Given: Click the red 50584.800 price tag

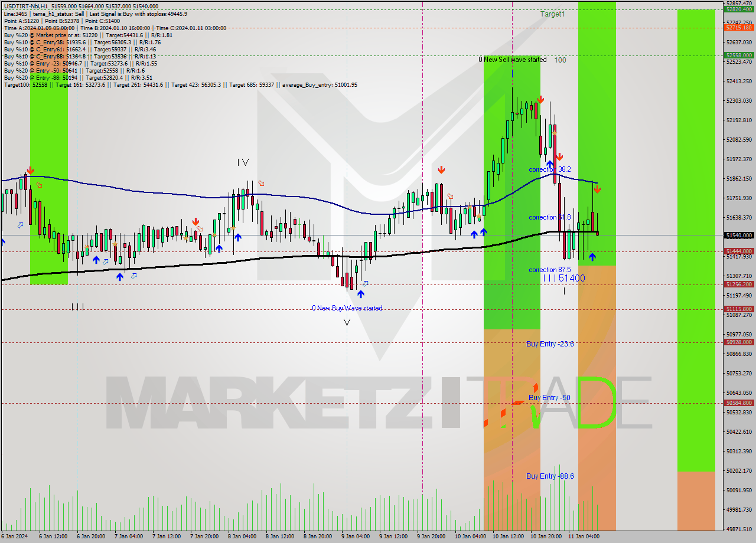Looking at the screenshot, I should point(739,403).
